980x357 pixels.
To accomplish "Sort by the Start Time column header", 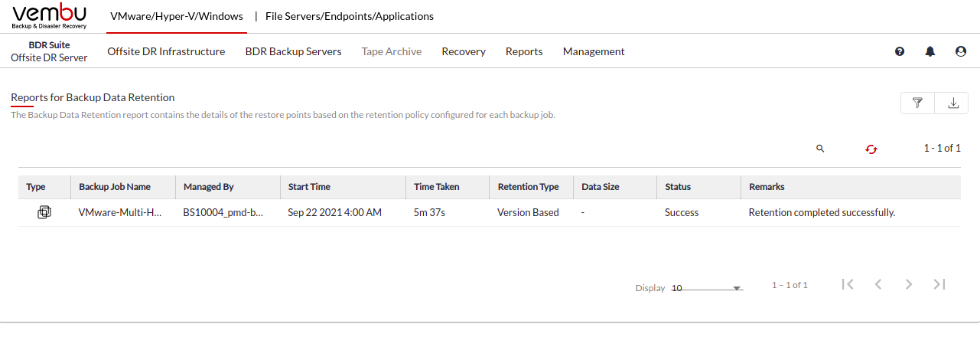I will [309, 187].
